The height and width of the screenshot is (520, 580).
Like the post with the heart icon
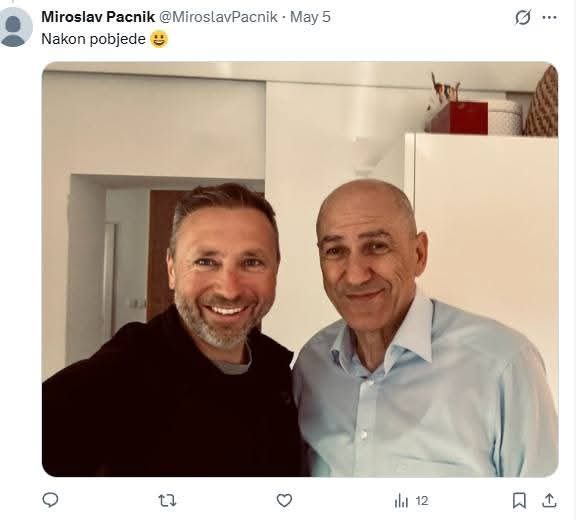pyautogui.click(x=284, y=500)
